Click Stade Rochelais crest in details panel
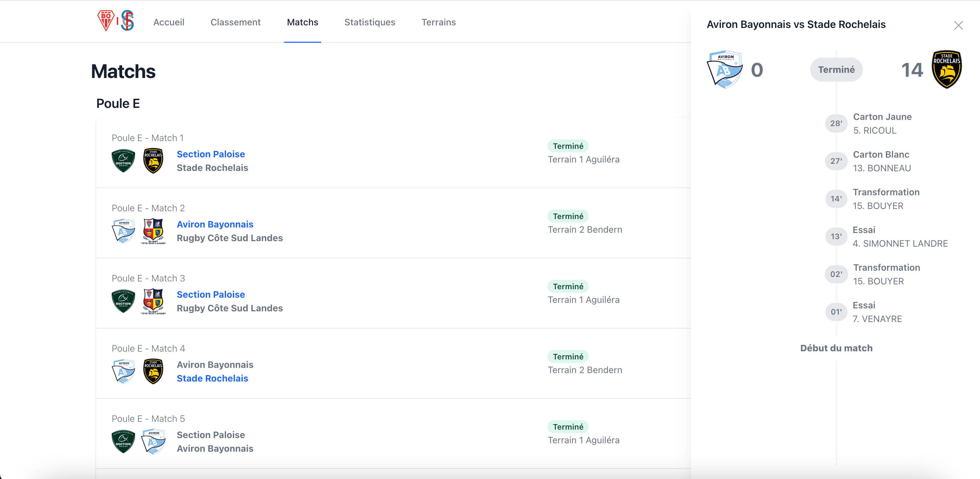980x479 pixels. tap(947, 69)
